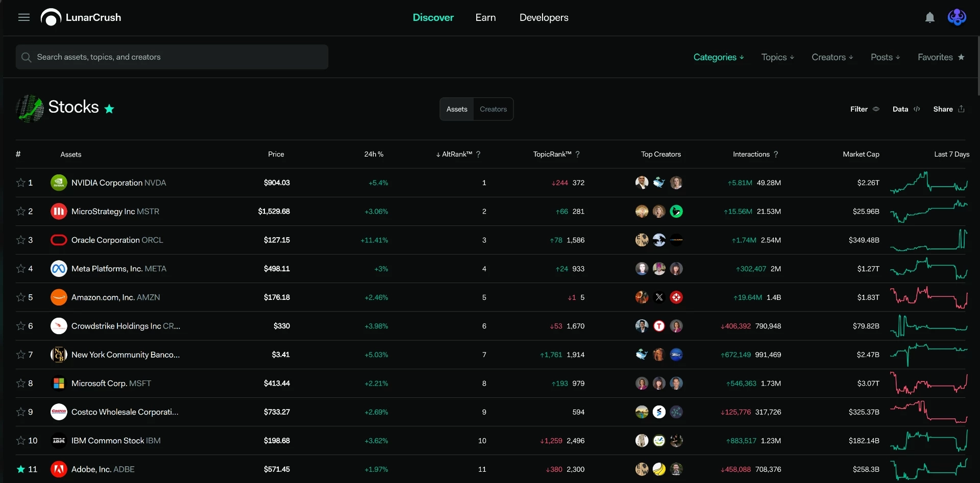Open the Microsoft Corp. MSFT asset link
The width and height of the screenshot is (980, 483).
(x=111, y=384)
